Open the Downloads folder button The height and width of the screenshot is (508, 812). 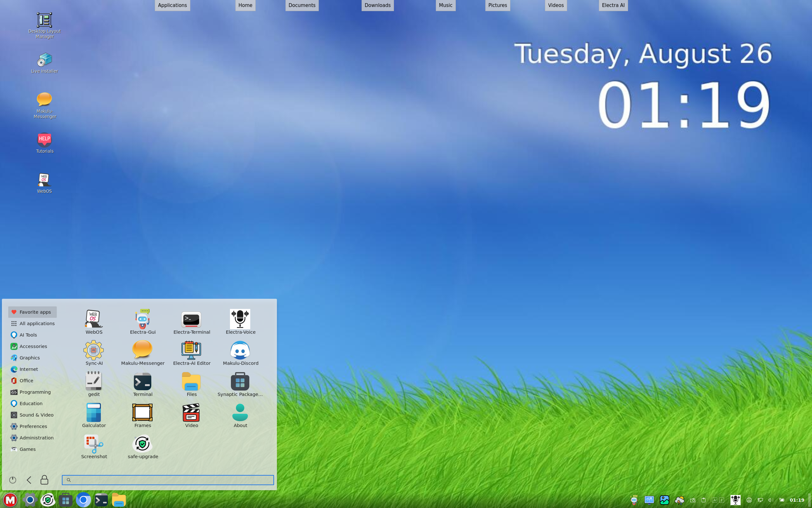(377, 5)
